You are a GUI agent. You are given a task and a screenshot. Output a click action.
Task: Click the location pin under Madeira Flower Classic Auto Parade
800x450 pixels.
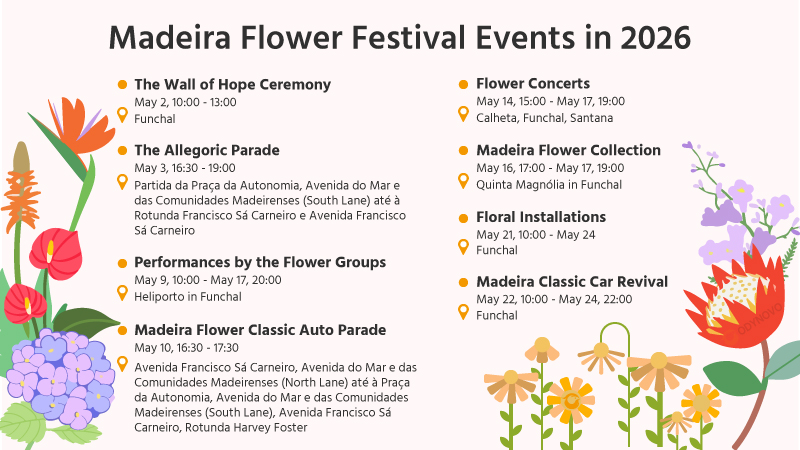(x=122, y=364)
